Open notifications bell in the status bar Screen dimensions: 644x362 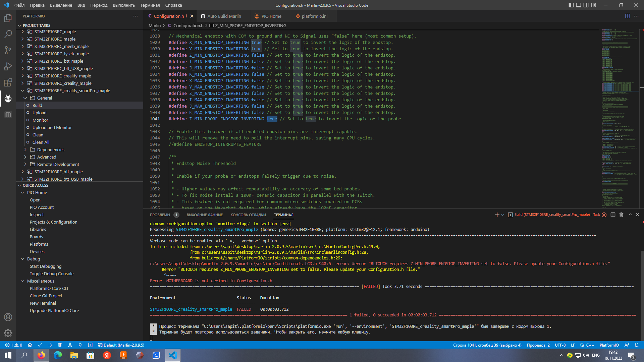637,345
